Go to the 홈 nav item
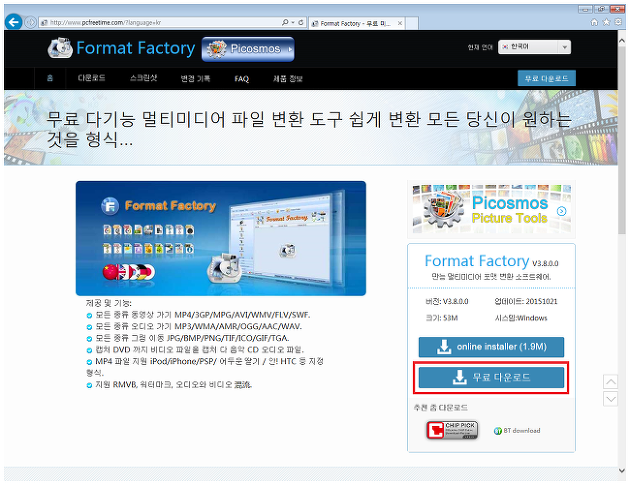Image resolution: width=630 pixels, height=485 pixels. (x=50, y=78)
